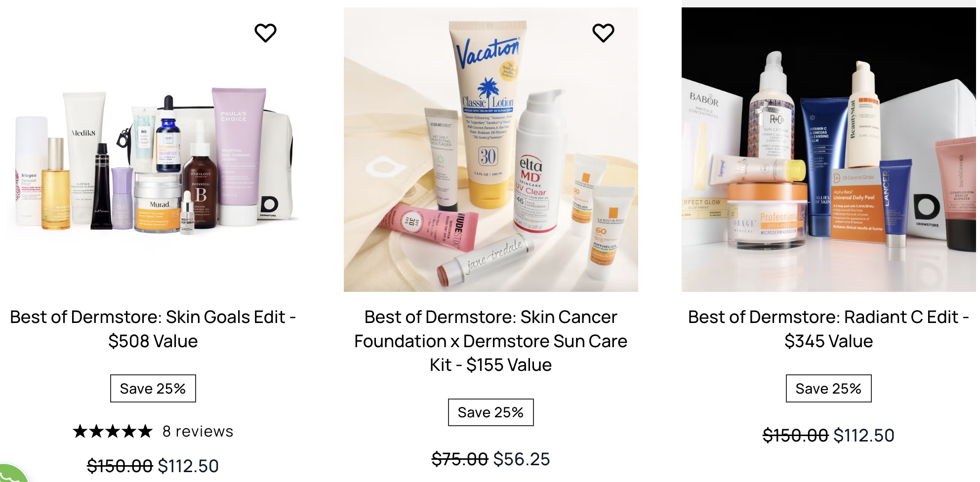Click the $56.25 Sun Care Kit price
980x482 pixels.
[522, 459]
